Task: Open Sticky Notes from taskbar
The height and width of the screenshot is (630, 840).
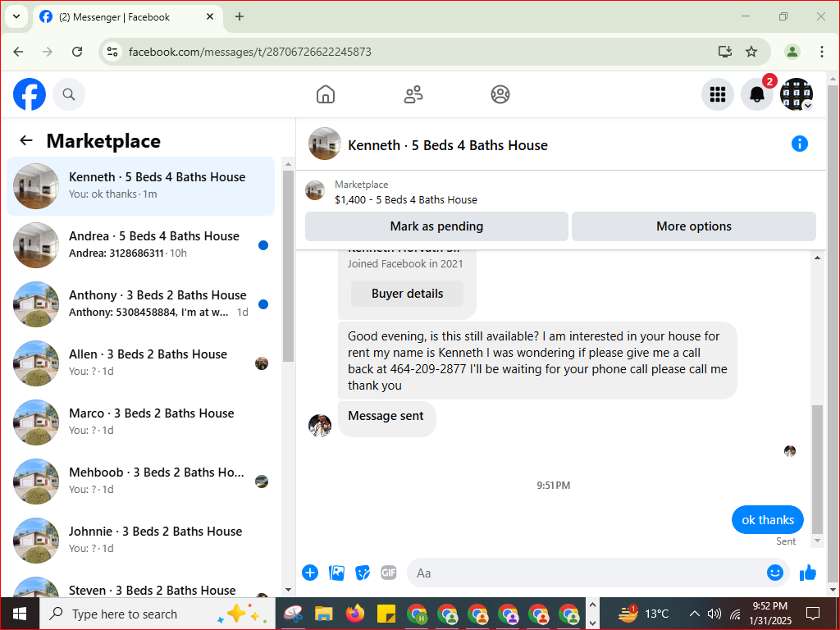Action: pyautogui.click(x=386, y=614)
